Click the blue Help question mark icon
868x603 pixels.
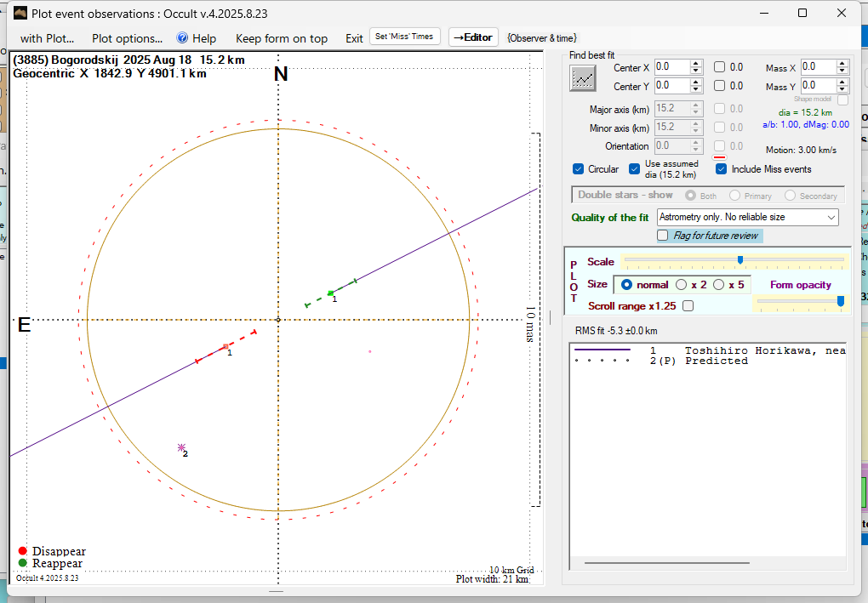click(182, 38)
